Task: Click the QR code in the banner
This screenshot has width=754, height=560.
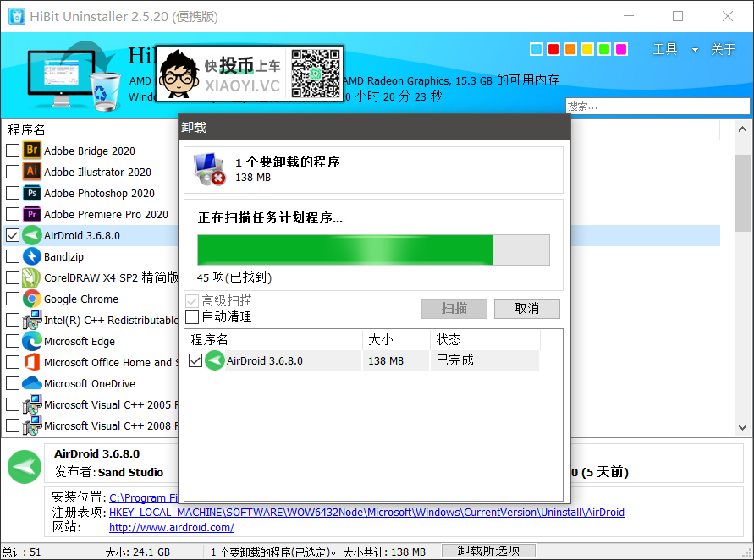Action: tap(316, 73)
